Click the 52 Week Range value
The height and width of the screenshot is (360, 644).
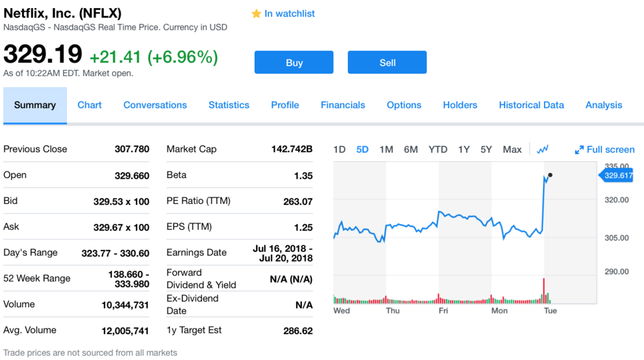click(128, 279)
